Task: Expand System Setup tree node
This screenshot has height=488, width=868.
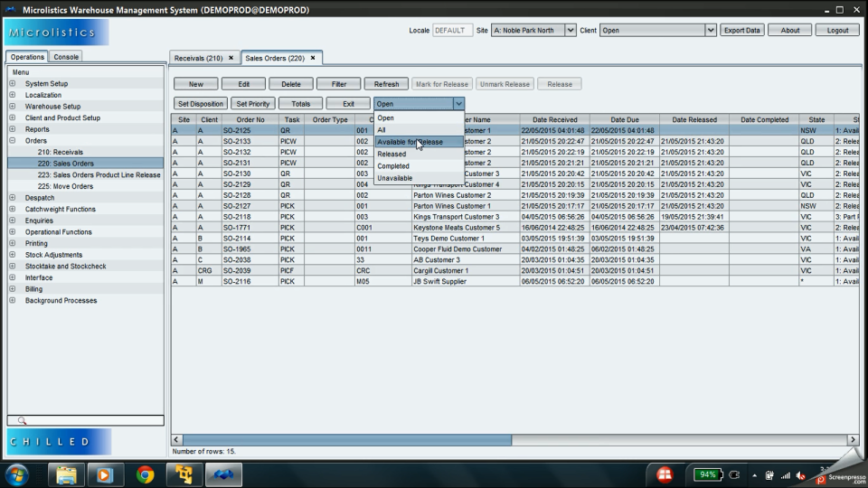Action: point(12,83)
